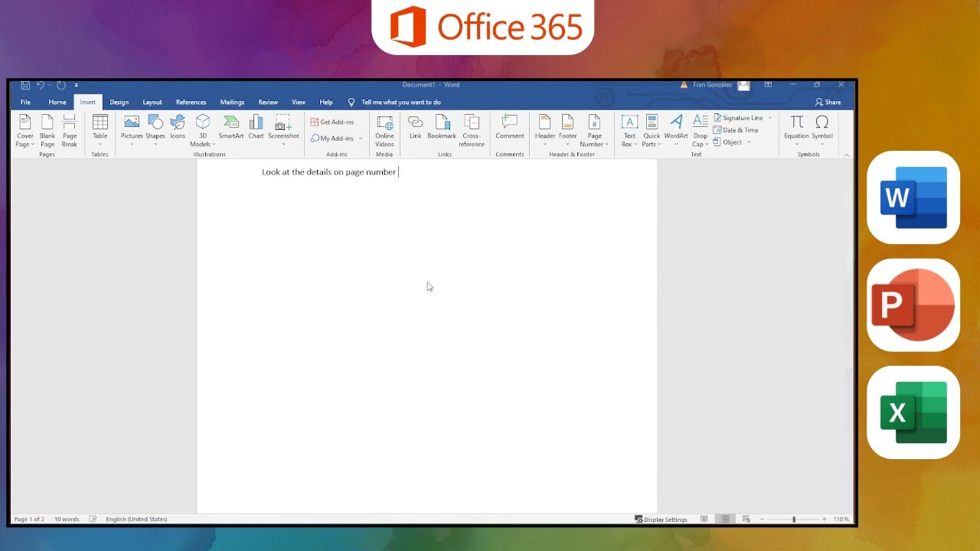Insert a SmartArt graphic
Viewport: 980px width, 551px height.
[231, 128]
